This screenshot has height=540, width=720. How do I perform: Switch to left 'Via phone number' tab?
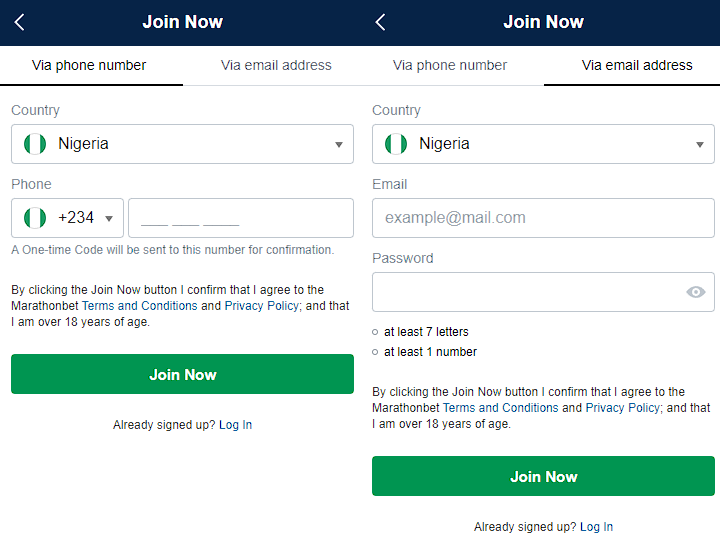coord(89,65)
